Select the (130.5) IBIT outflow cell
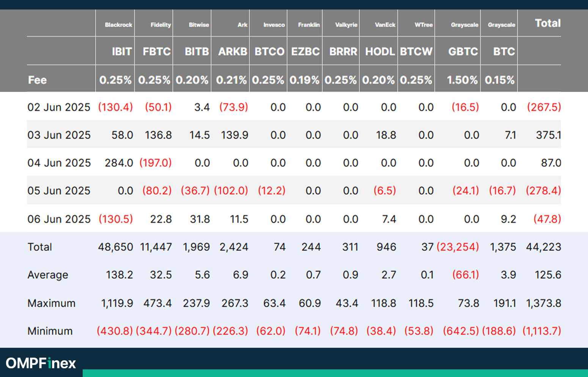588x377 pixels. [x=116, y=219]
